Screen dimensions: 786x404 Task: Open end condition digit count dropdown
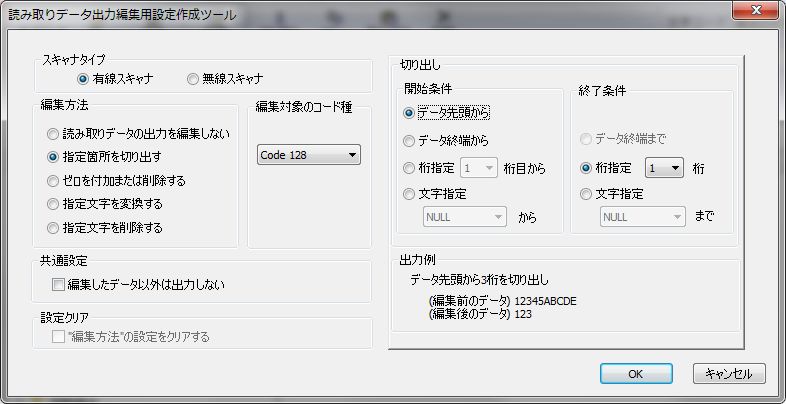point(664,169)
